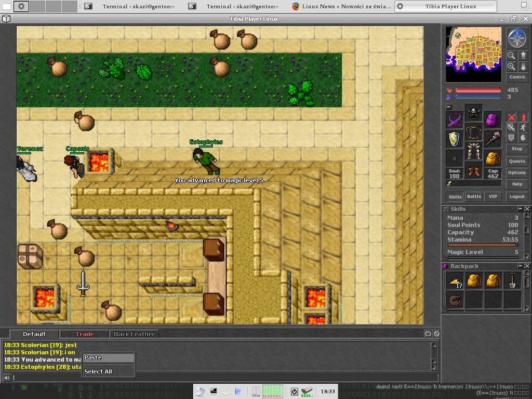The width and height of the screenshot is (532, 399).
Task: Toggle stand mode red figure
Action: click(x=523, y=117)
